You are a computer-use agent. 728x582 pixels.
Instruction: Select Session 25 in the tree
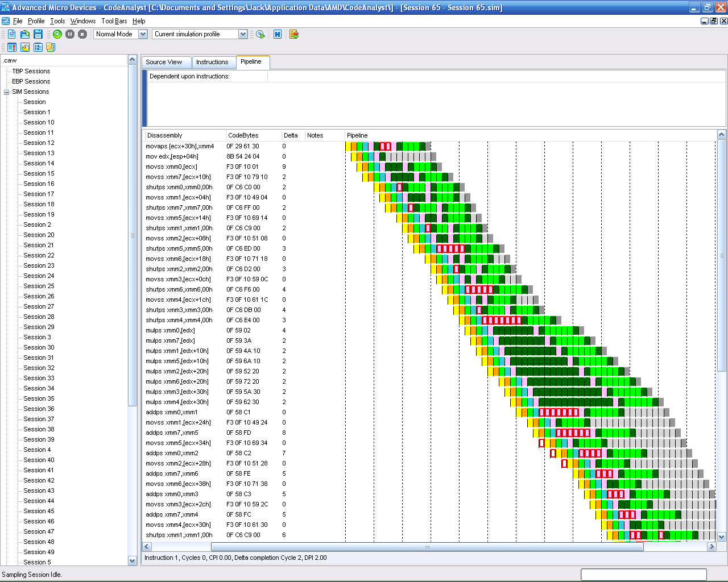point(39,286)
